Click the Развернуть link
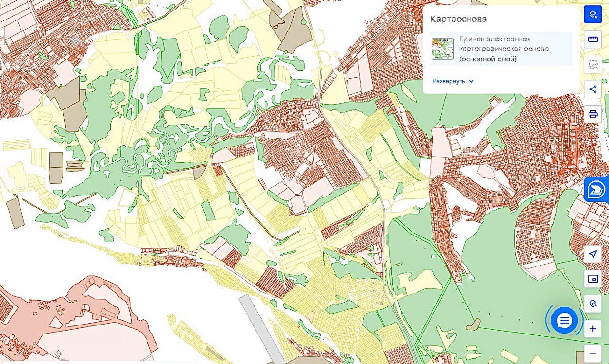 coord(449,81)
